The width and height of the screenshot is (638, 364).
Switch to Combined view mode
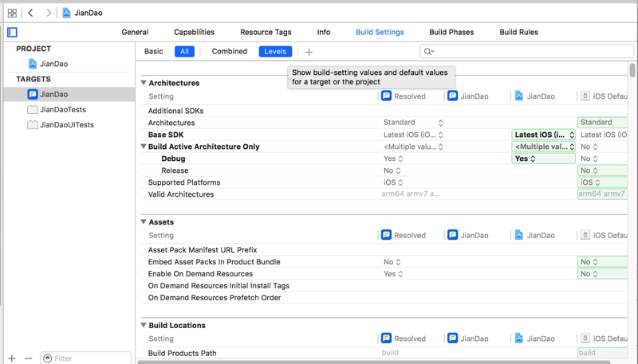click(229, 52)
